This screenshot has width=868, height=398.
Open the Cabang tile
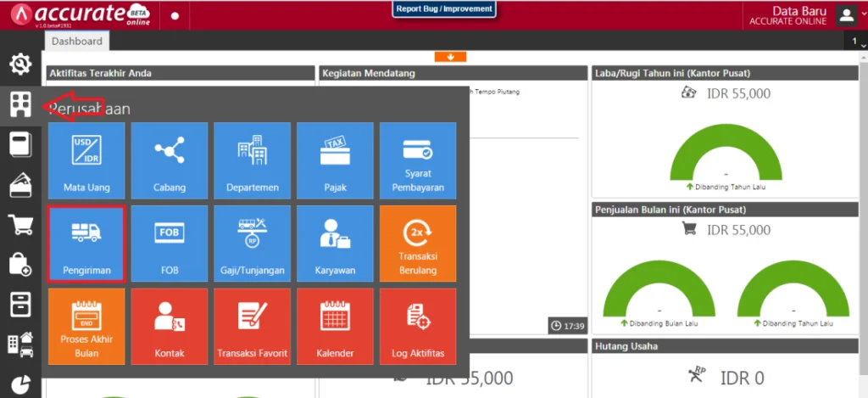pos(170,160)
